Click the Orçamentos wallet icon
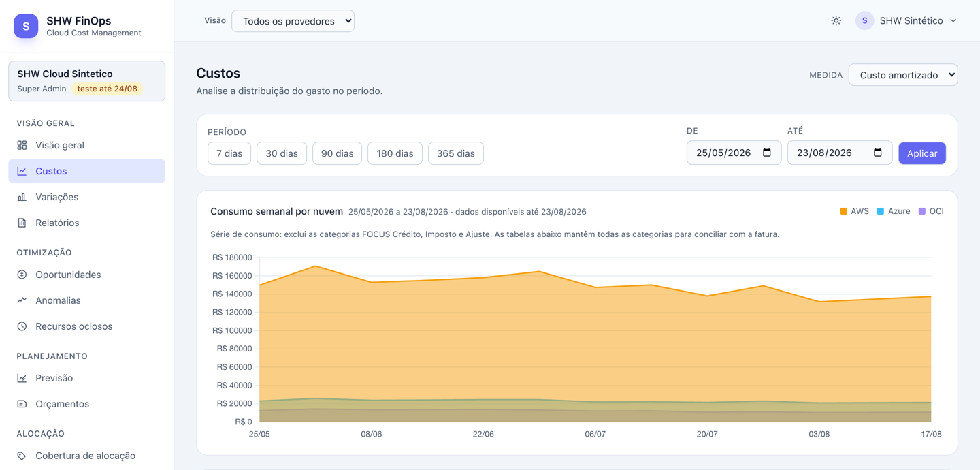This screenshot has height=470, width=980. 22,404
